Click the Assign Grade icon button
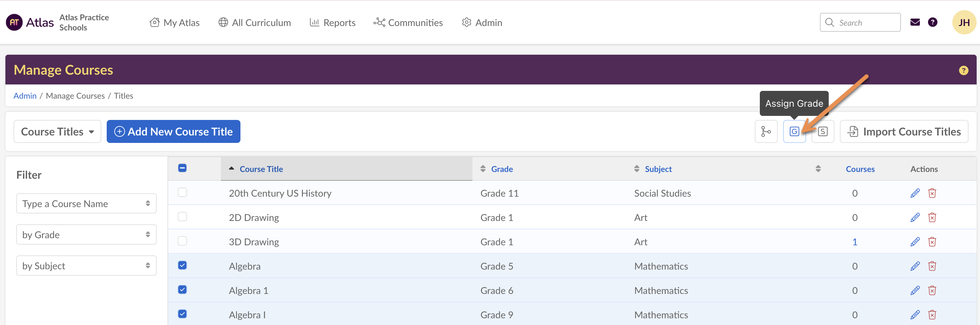The image size is (980, 325). click(x=794, y=132)
